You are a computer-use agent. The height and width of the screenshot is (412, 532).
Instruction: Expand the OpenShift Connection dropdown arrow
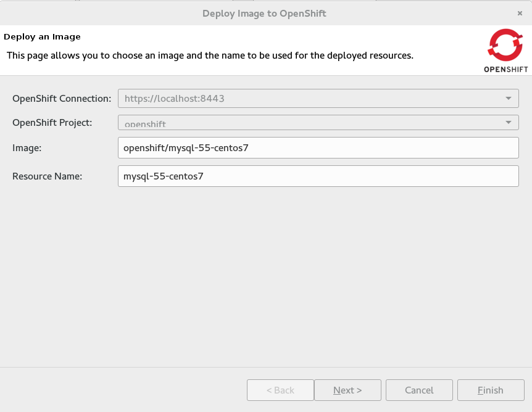point(508,98)
